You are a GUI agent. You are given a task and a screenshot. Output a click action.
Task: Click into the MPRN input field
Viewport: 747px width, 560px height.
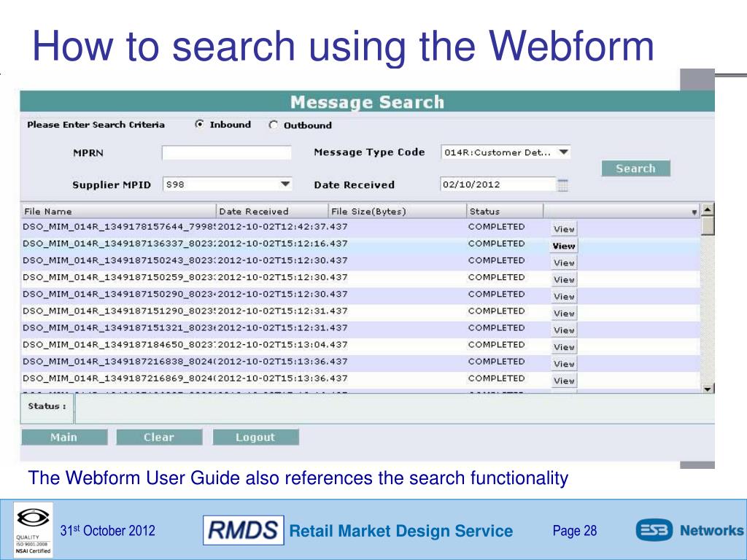[226, 153]
